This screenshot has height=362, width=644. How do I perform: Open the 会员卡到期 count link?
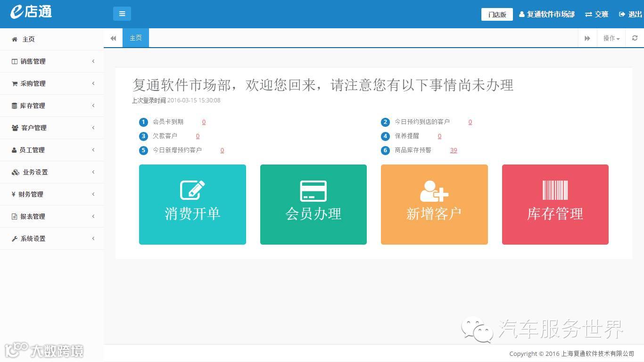[204, 122]
